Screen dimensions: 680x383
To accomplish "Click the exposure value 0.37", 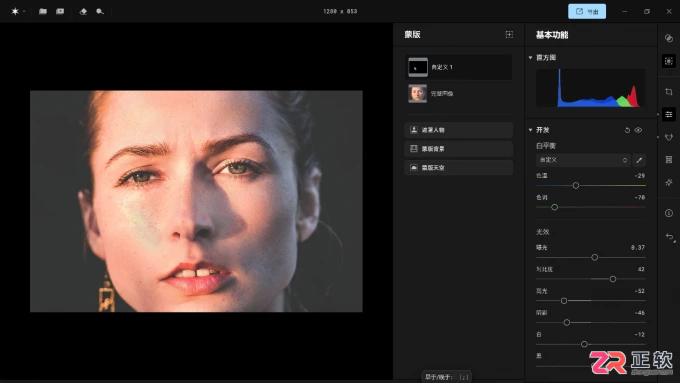I will [638, 248].
